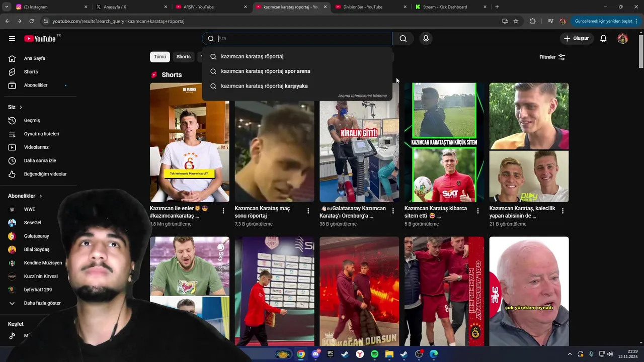Switch to the Anasayfa / X browser tab
Viewport: 644px width, 362px height.
point(131,7)
